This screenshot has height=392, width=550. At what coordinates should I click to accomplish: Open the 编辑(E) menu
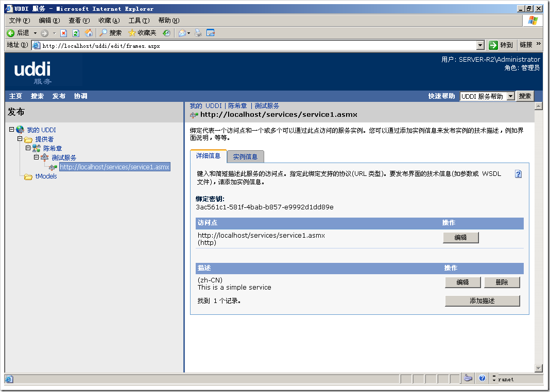click(49, 20)
